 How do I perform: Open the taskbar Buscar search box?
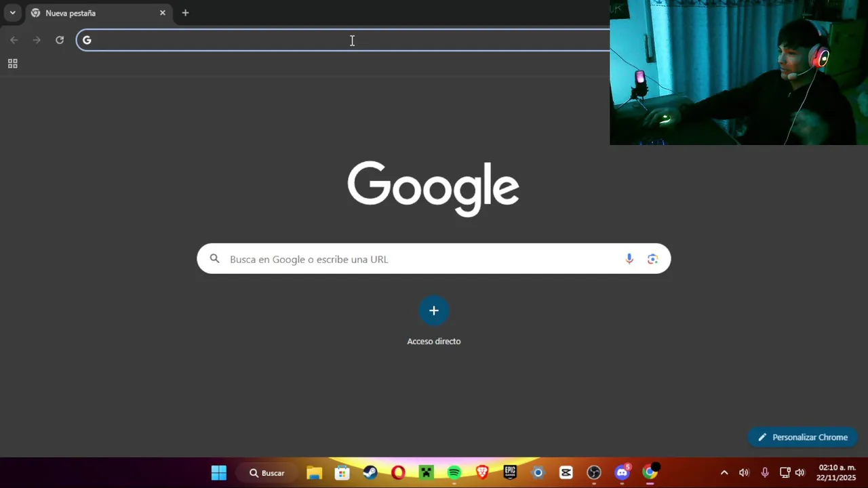click(267, 472)
